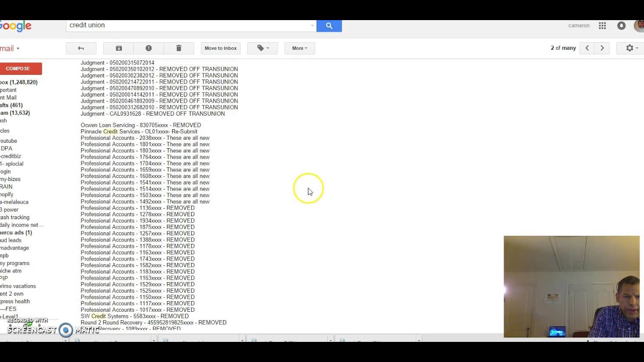
Task: Select the melaleuca label
Action: point(14,202)
